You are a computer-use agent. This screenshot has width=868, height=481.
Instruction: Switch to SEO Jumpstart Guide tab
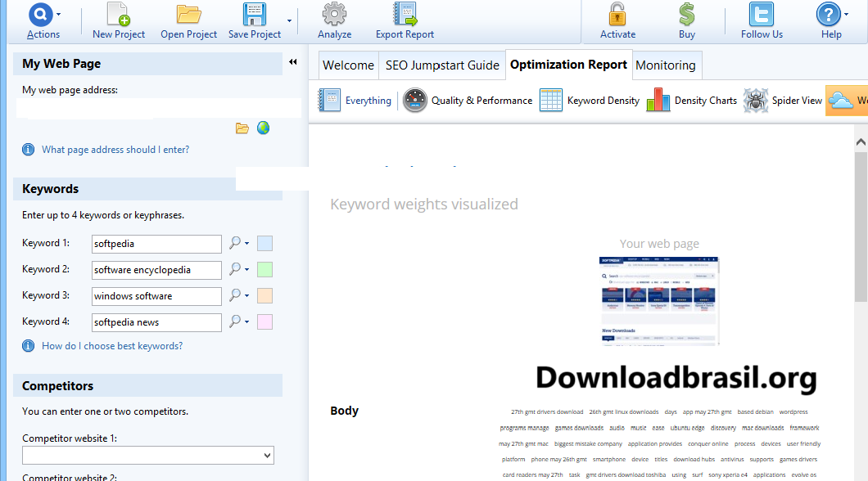pyautogui.click(x=442, y=65)
